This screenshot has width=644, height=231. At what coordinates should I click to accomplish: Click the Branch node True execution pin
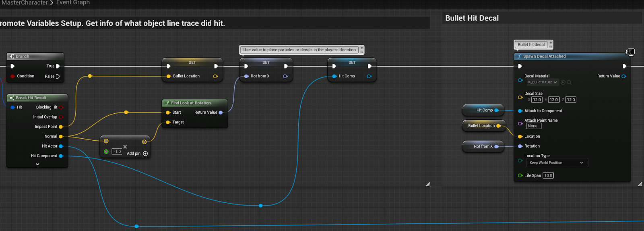(58, 66)
